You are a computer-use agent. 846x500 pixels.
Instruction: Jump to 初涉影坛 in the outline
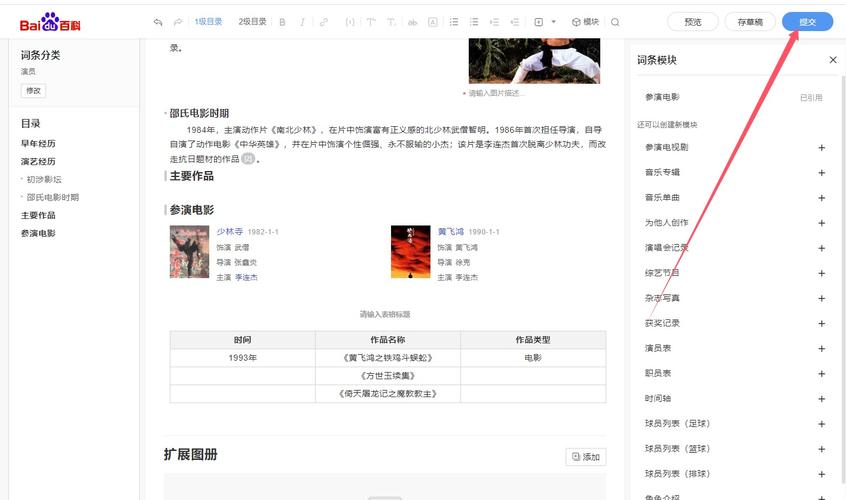[44, 179]
